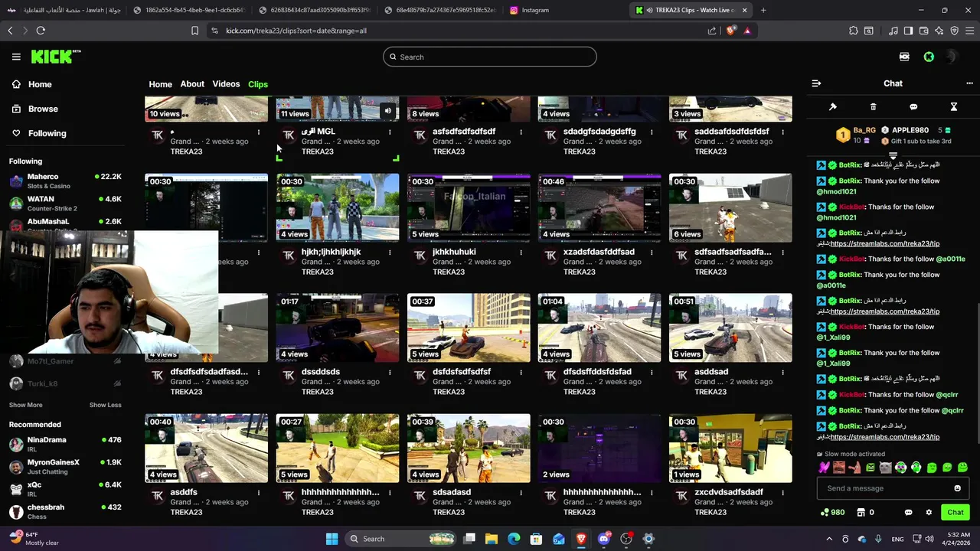Open xQc recommended channel

click(65, 488)
